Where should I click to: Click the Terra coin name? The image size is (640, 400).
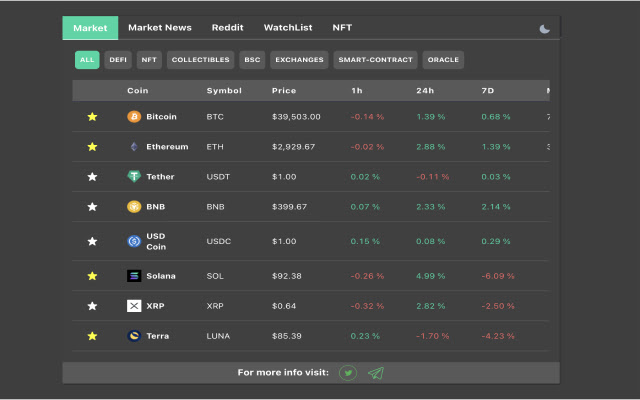tap(158, 336)
